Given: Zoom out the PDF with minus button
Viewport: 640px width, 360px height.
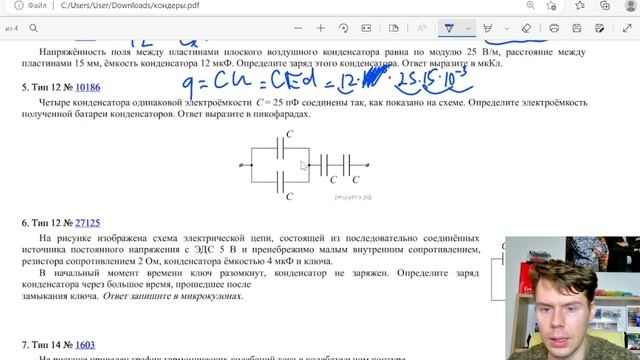Looking at the screenshot, I should click(x=298, y=28).
